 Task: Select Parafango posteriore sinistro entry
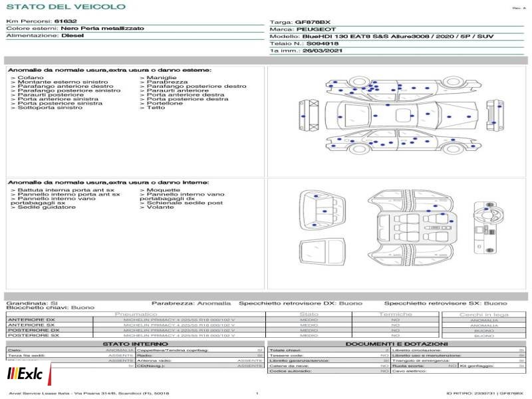65,90
